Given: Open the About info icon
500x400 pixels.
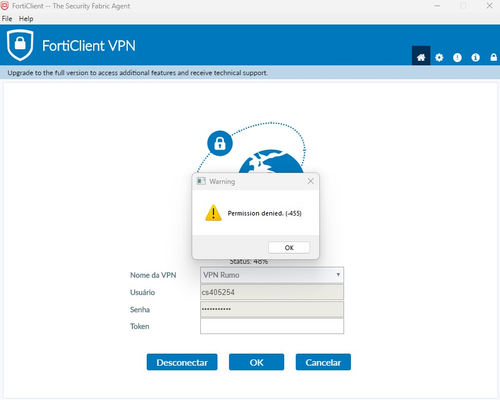Looking at the screenshot, I should [476, 57].
